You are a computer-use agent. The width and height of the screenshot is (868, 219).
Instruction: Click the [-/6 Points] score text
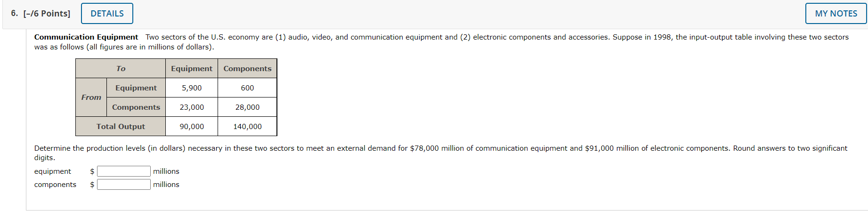pos(47,13)
